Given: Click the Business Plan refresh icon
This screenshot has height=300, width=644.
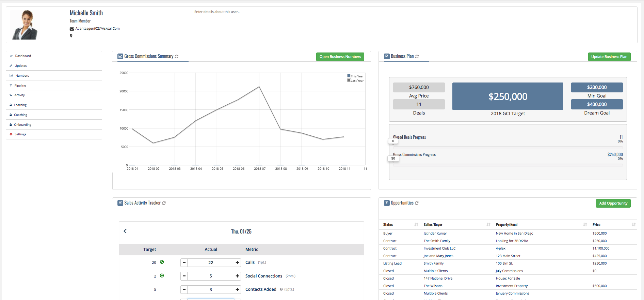Looking at the screenshot, I should (x=417, y=57).
